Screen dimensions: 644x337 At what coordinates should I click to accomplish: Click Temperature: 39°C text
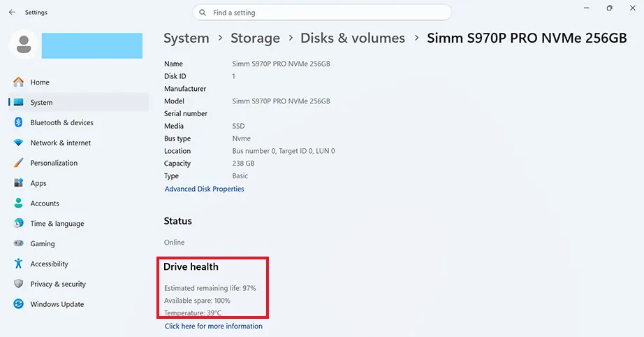(193, 313)
